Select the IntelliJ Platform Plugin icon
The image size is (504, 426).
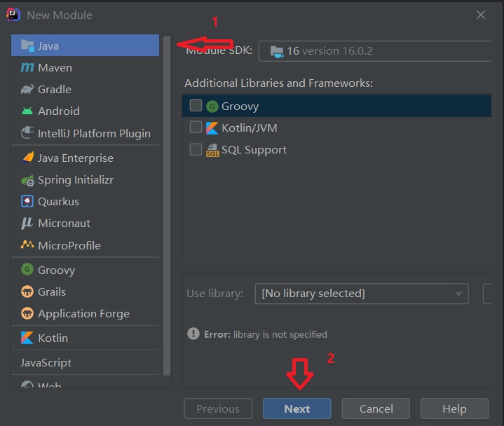tap(27, 133)
